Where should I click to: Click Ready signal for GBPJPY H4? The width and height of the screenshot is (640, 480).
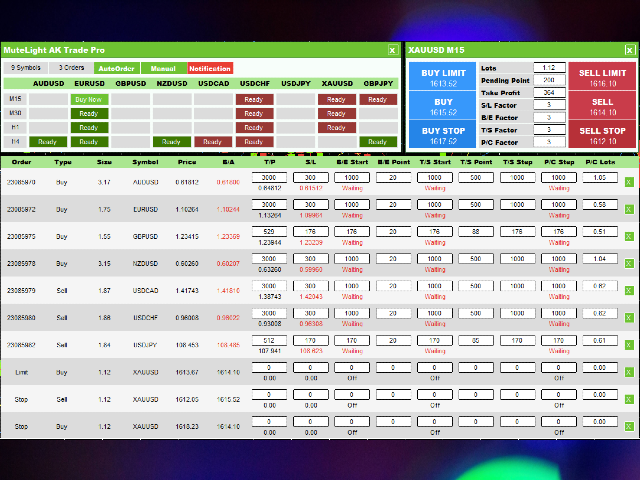click(378, 142)
